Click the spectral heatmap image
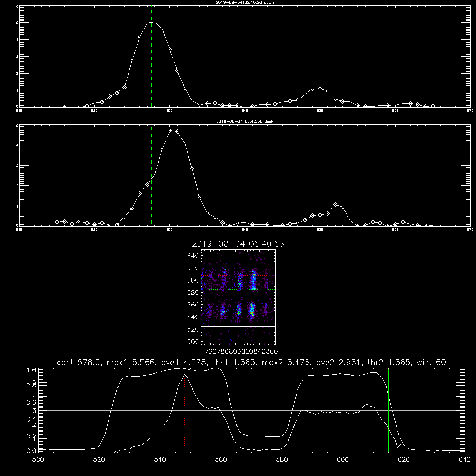476x476 pixels. 238,297
